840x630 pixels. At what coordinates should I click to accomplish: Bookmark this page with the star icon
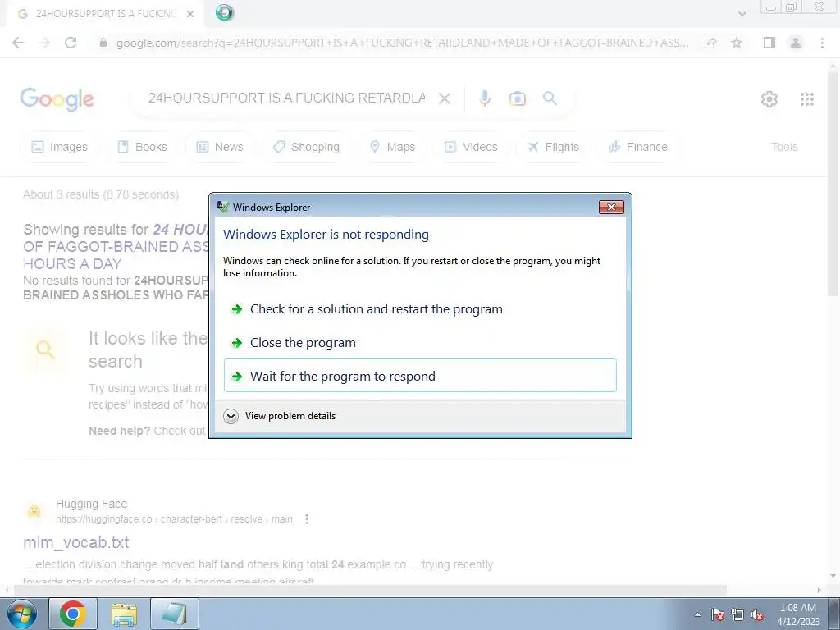click(737, 43)
